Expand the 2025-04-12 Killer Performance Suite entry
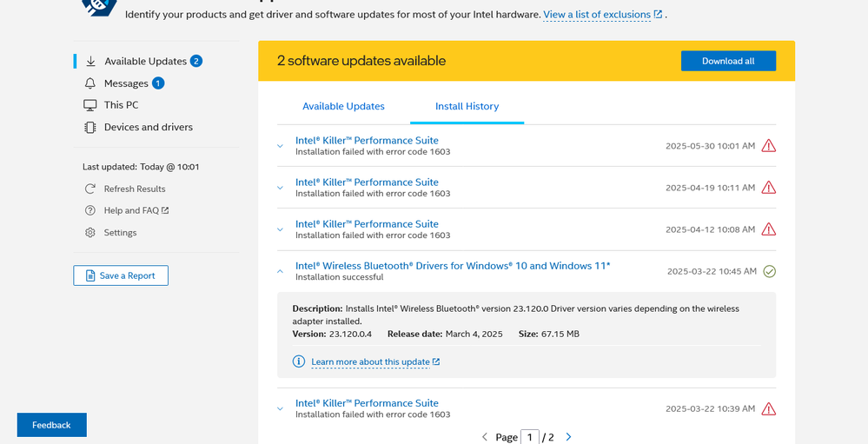This screenshot has height=444, width=868. tap(280, 229)
